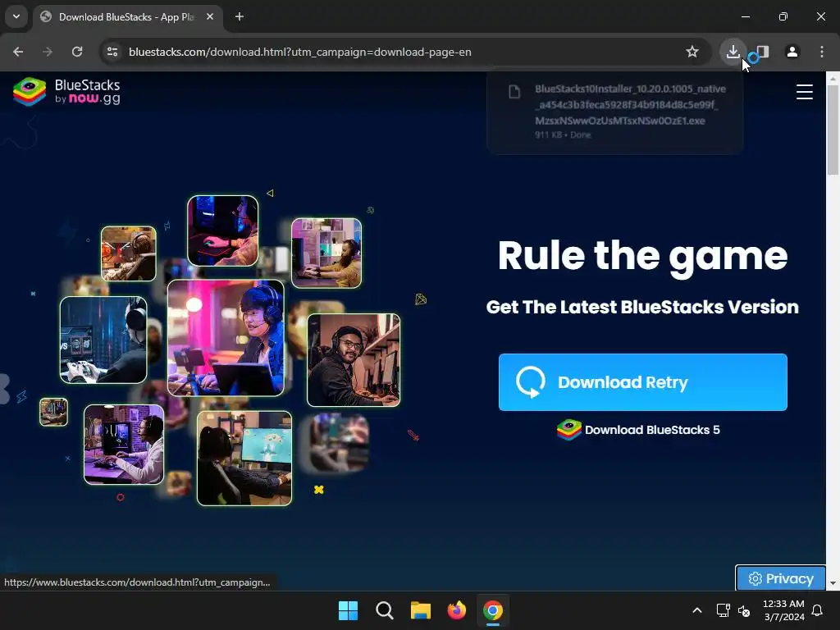Open Windows taskbar search
Viewport: 840px width, 630px height.
coord(384,610)
